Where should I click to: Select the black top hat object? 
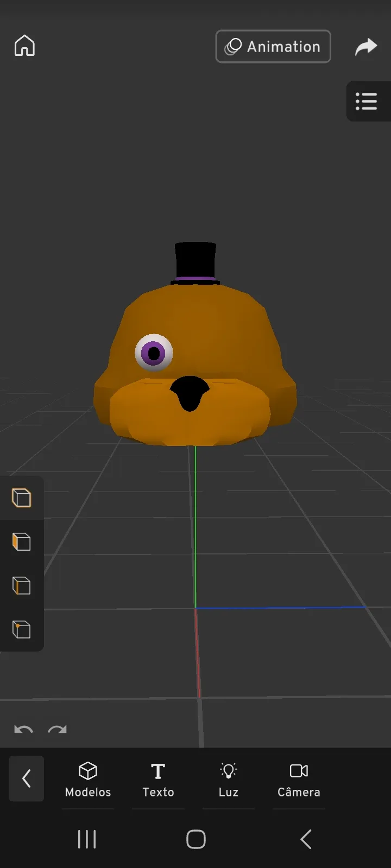(195, 263)
